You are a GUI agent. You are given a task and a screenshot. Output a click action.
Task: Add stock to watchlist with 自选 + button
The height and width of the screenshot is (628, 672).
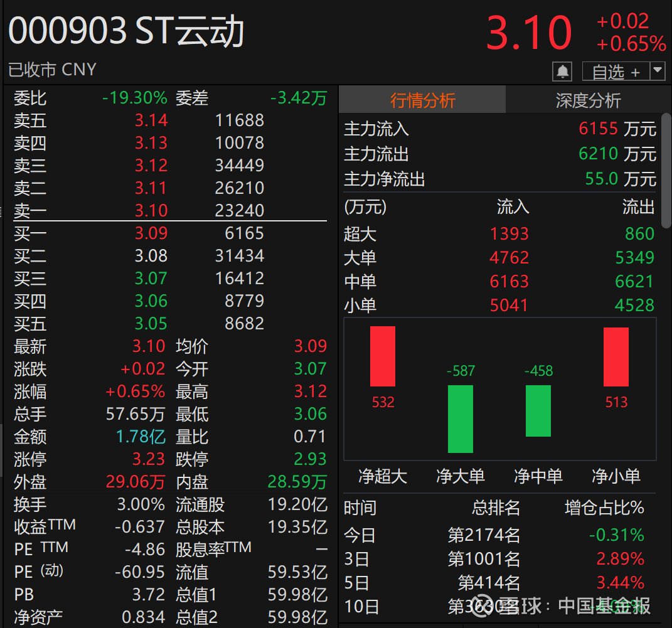click(616, 72)
